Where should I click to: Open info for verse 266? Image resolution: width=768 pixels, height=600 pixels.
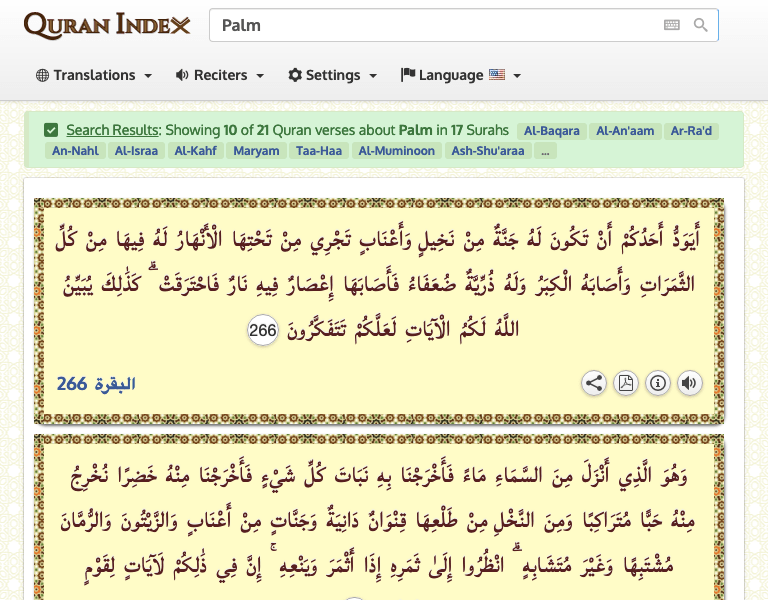(x=657, y=383)
